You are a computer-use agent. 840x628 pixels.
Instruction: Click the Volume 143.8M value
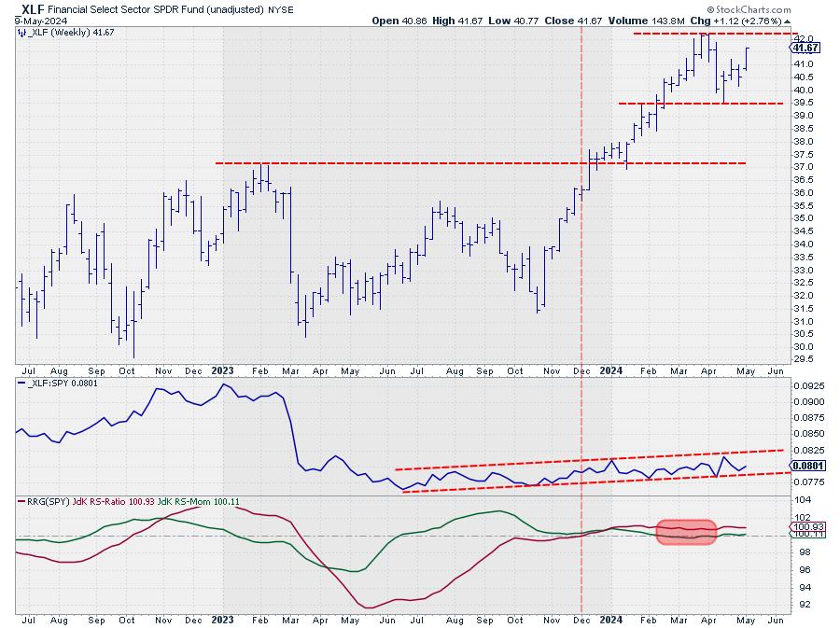[646, 21]
